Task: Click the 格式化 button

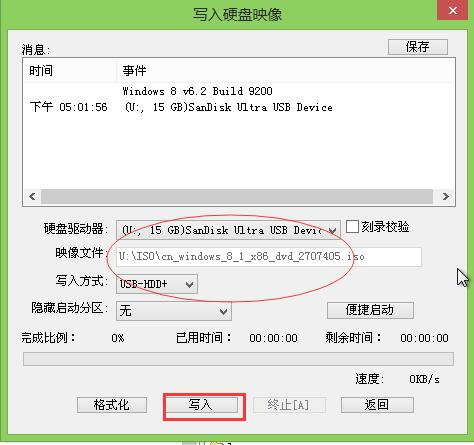Action: (x=112, y=405)
